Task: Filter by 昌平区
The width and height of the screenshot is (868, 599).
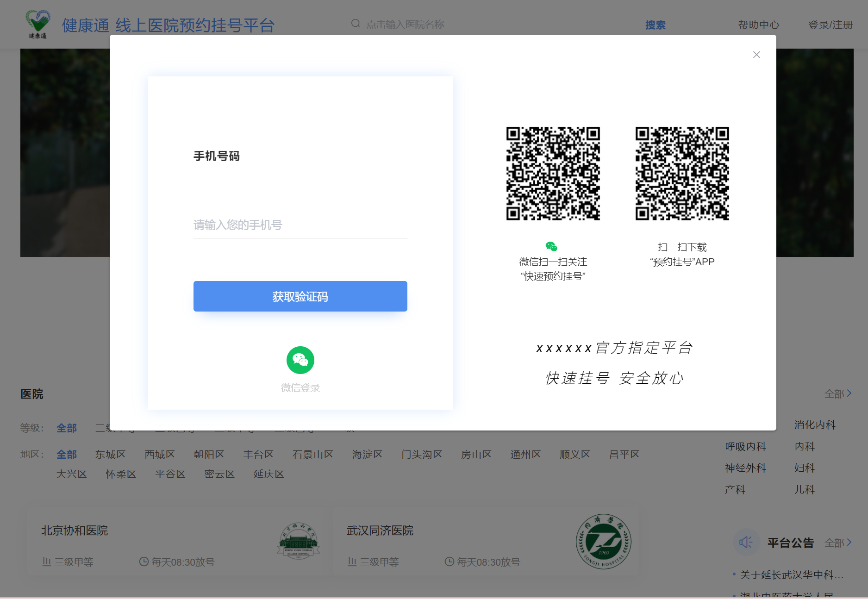Action: (x=624, y=455)
